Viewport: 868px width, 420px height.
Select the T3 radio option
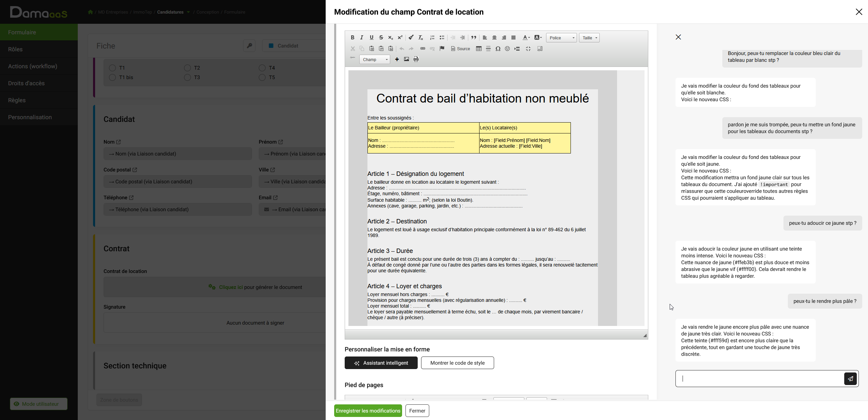[x=187, y=77]
